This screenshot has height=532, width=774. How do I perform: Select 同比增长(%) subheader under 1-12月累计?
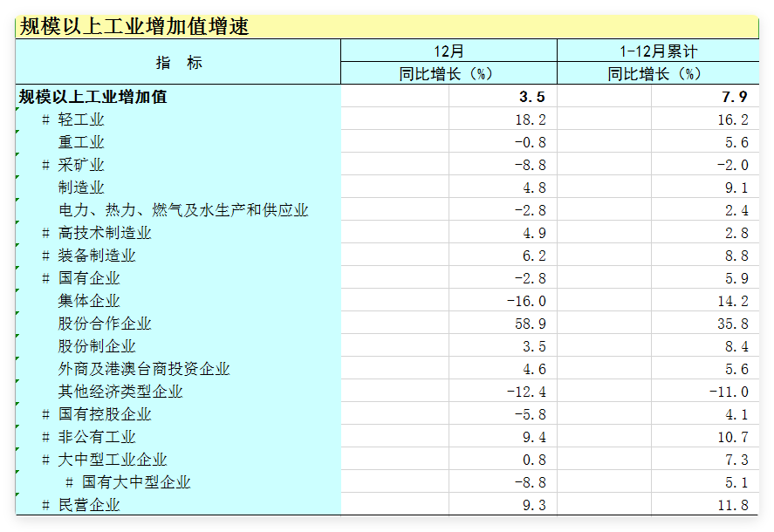point(658,74)
